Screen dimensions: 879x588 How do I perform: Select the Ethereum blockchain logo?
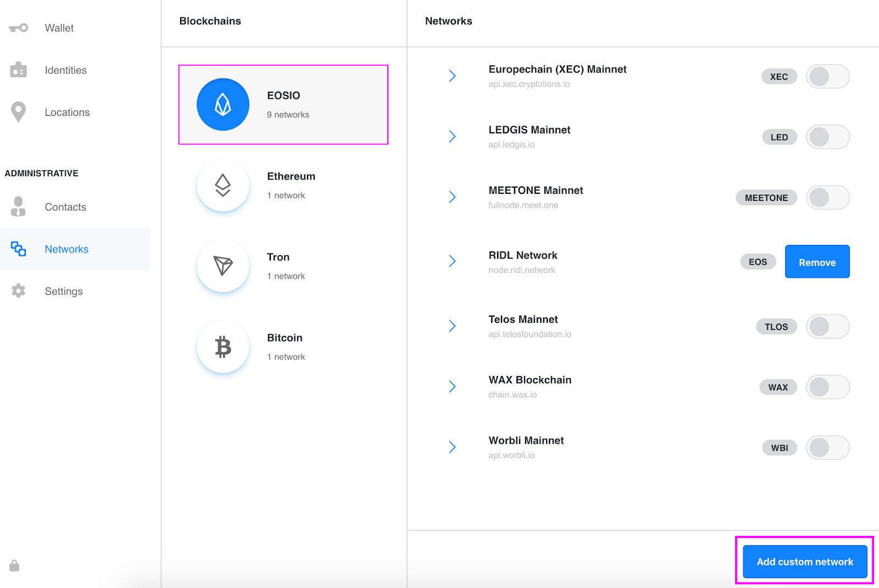pyautogui.click(x=223, y=185)
